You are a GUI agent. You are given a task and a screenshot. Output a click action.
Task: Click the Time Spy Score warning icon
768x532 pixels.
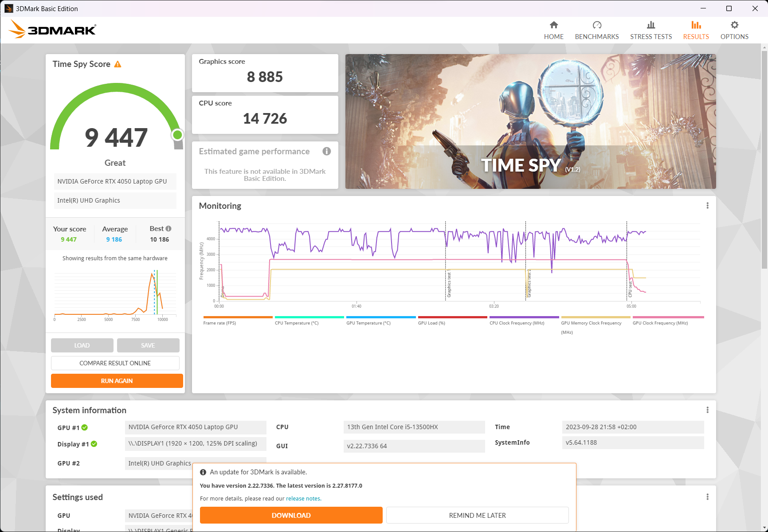point(118,64)
